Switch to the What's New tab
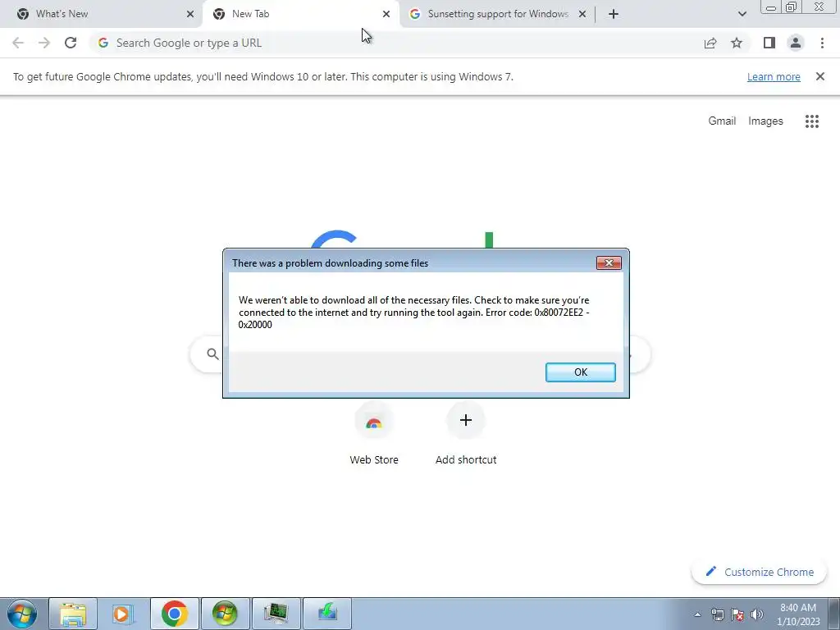The width and height of the screenshot is (840, 630). tap(101, 14)
